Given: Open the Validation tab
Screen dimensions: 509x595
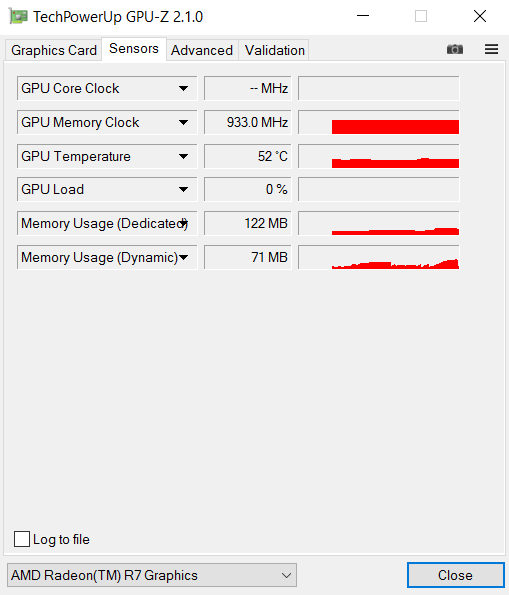Looking at the screenshot, I should click(274, 50).
